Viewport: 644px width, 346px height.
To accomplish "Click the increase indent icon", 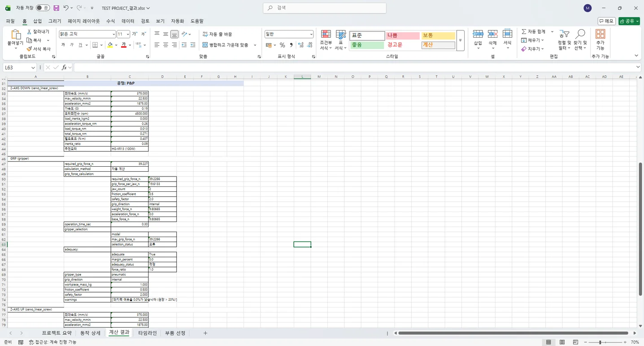I will 193,45.
